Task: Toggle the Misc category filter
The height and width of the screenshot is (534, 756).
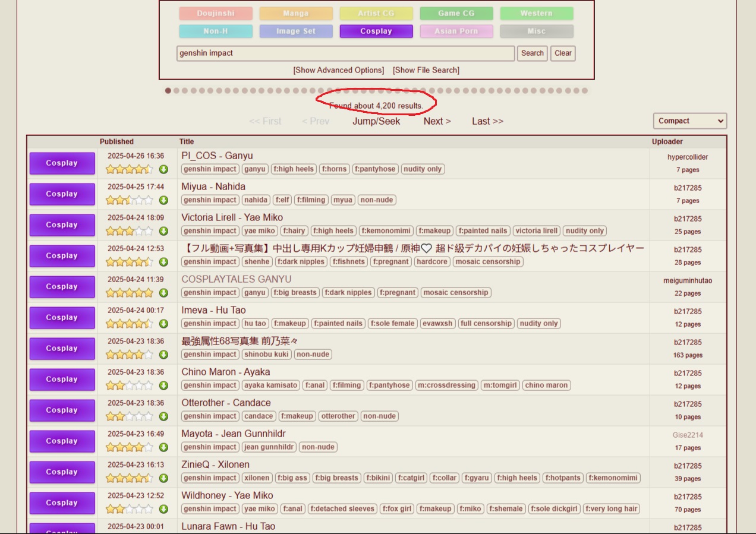Action: tap(537, 31)
